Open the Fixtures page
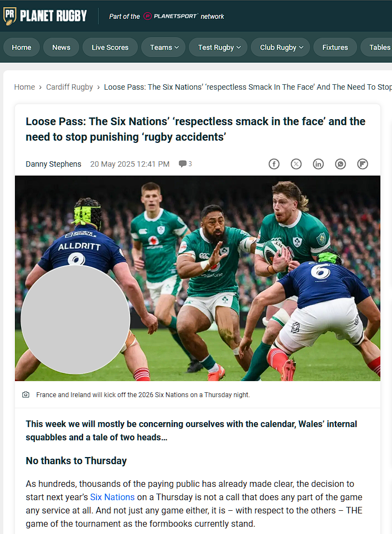 click(335, 47)
